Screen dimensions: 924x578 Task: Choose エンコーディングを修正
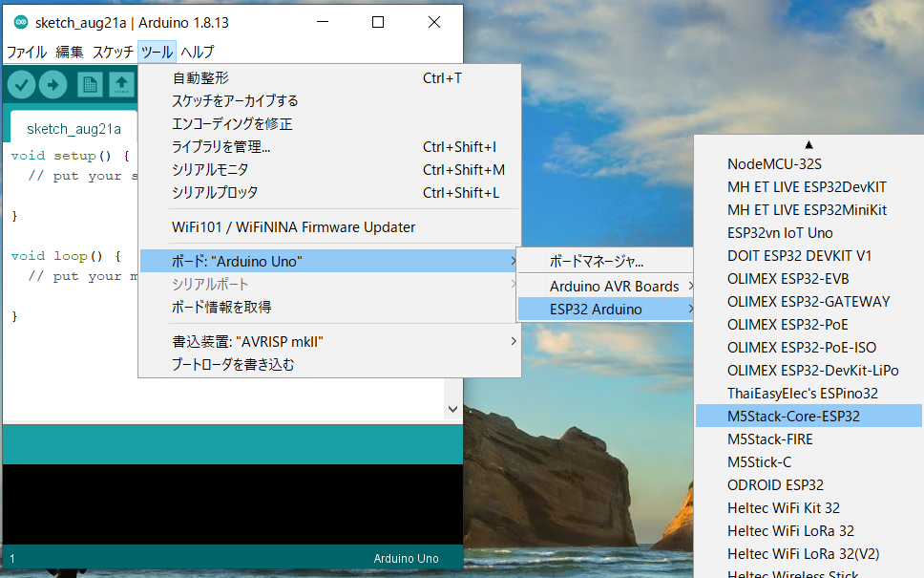click(330, 124)
